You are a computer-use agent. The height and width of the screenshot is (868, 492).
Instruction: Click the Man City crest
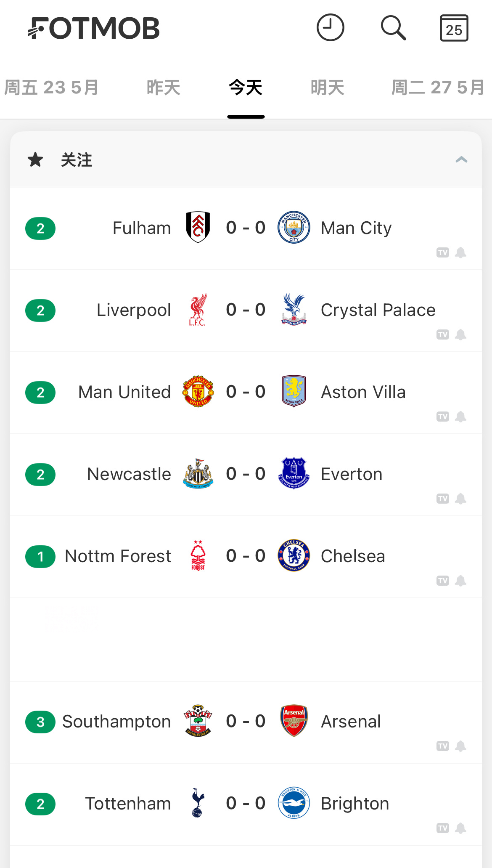click(x=294, y=227)
